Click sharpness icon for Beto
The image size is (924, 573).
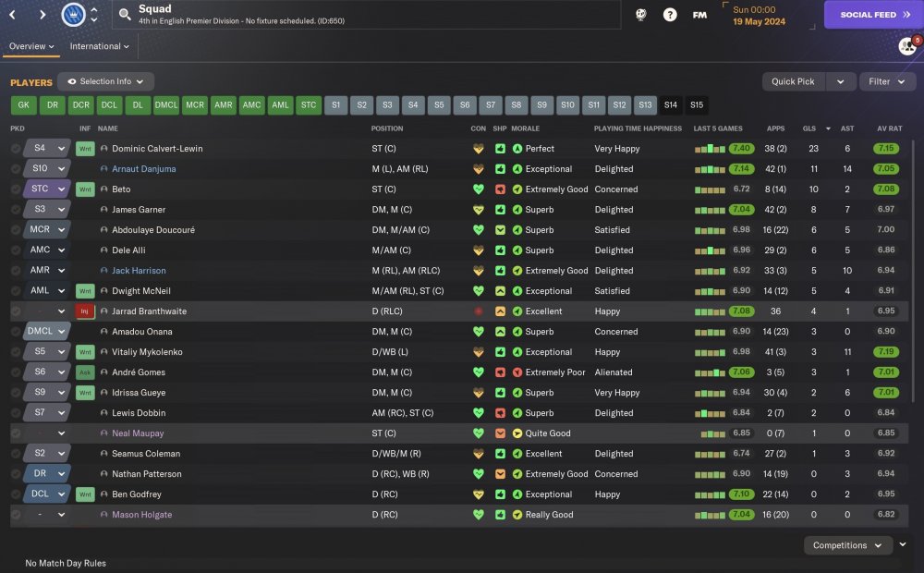click(x=500, y=189)
